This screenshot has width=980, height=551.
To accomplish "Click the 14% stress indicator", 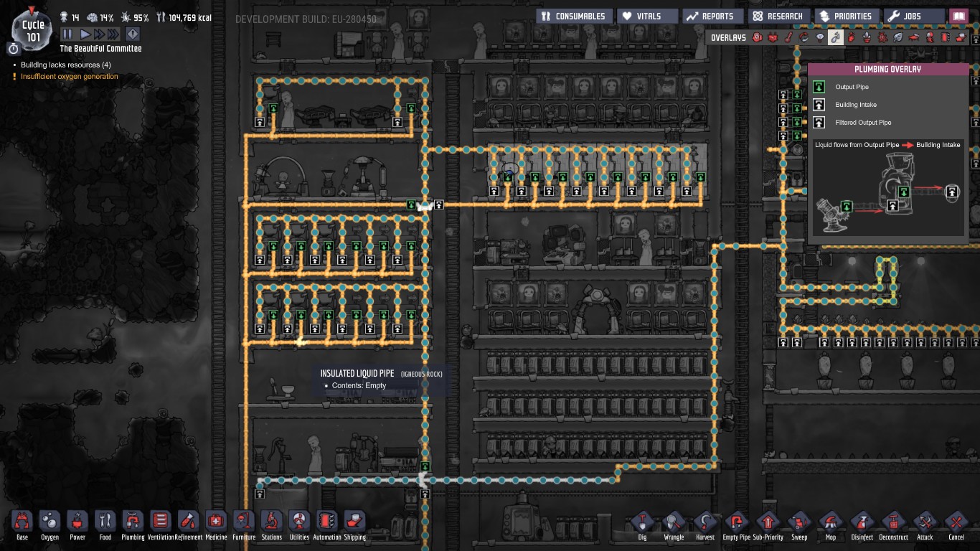I will coord(100,17).
